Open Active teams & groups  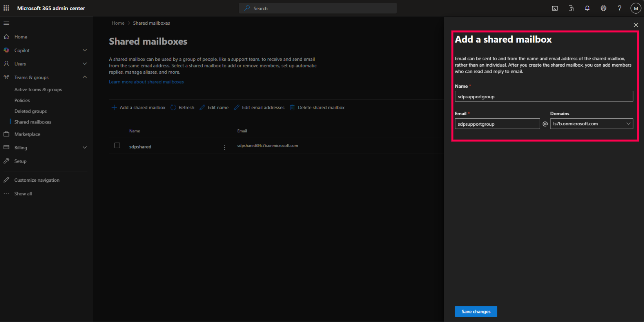click(x=38, y=90)
